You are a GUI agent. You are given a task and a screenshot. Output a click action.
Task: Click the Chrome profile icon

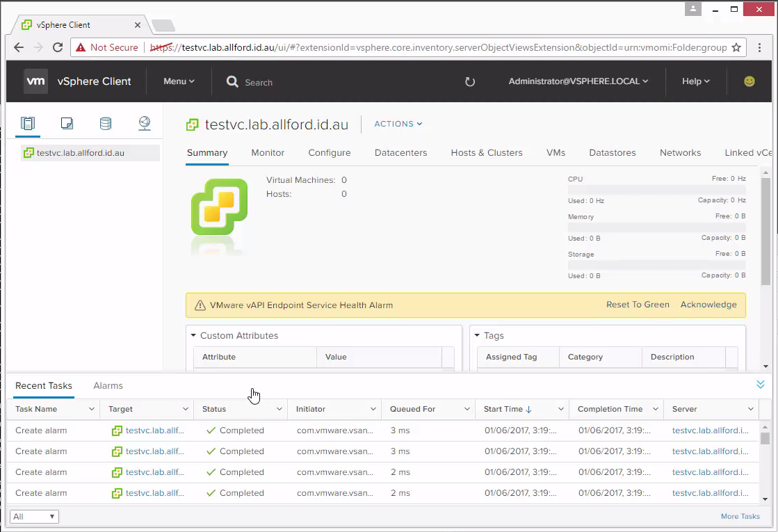(693, 9)
